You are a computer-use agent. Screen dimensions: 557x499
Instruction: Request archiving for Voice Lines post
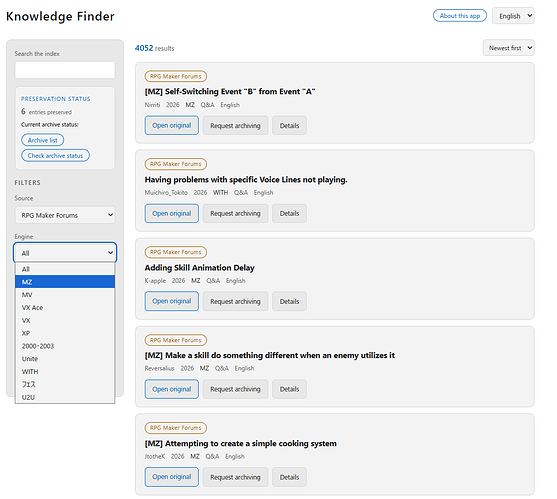(235, 213)
